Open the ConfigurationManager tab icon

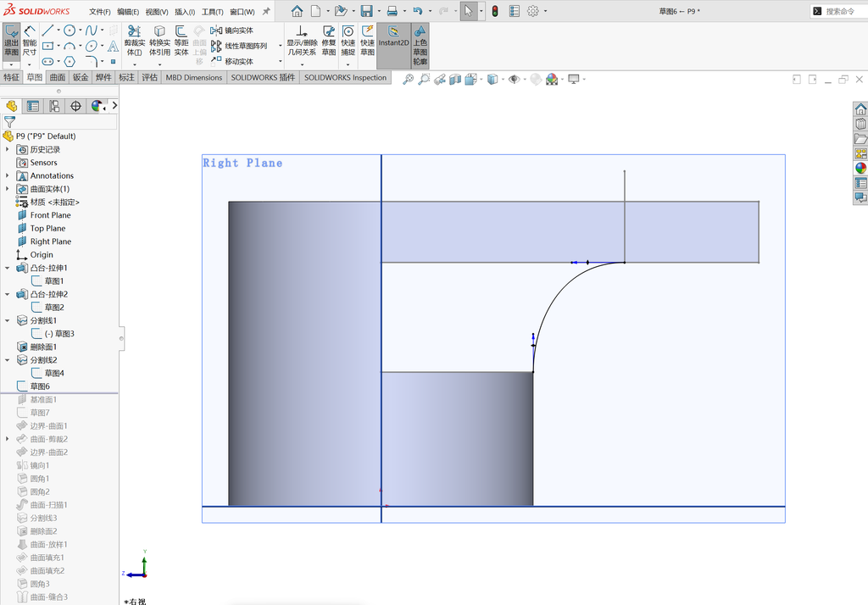click(x=54, y=106)
